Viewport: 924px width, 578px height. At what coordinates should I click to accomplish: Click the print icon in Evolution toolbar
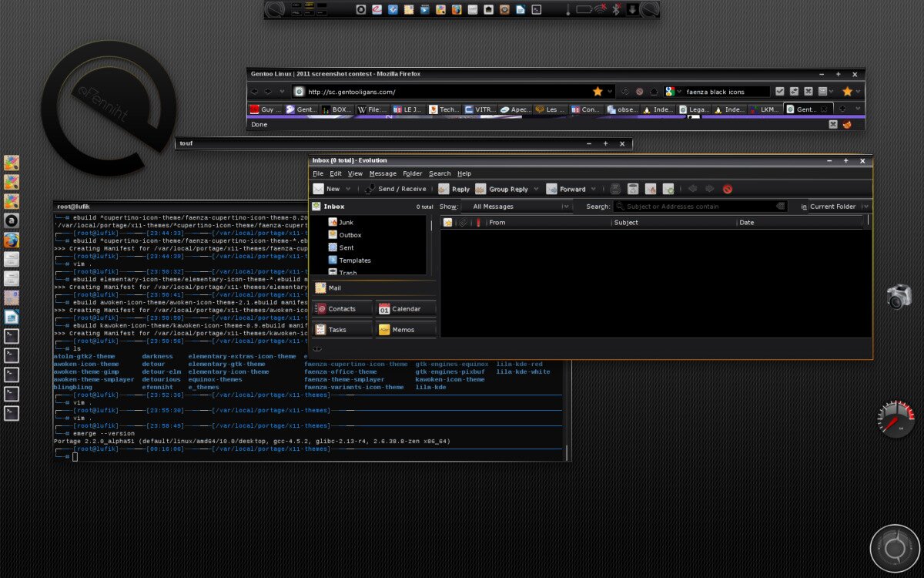[x=615, y=189]
